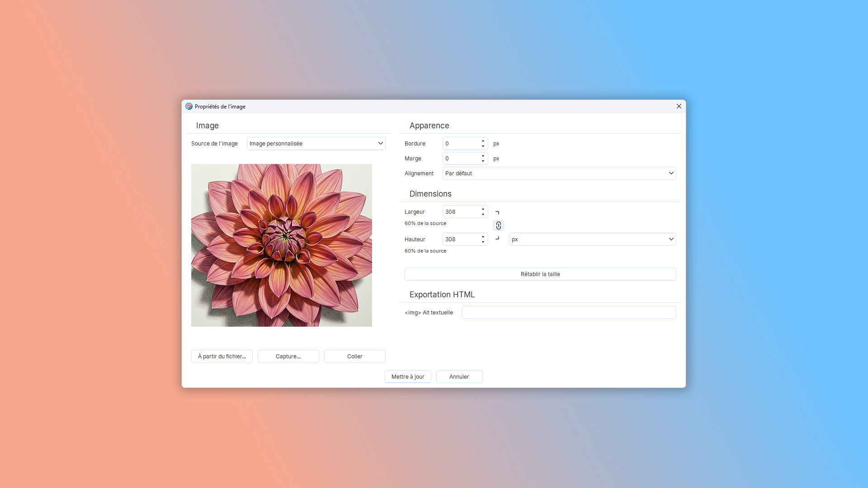Decrease the Hauteur value with down arrow

click(483, 242)
